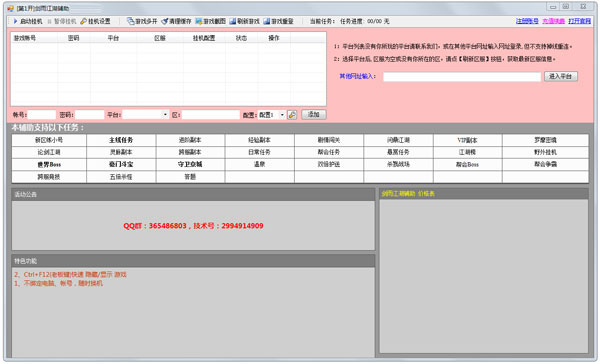Open 挂机设置 settings from toolbar
This screenshot has height=364, width=600.
[95, 21]
